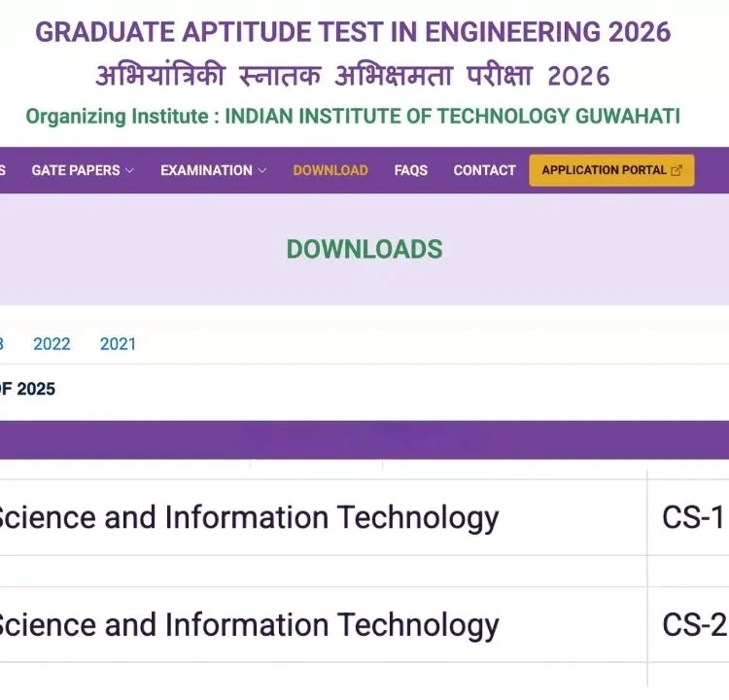Click the Organizing Institute IIT Guwahati text
The image size is (729, 700).
tap(353, 117)
